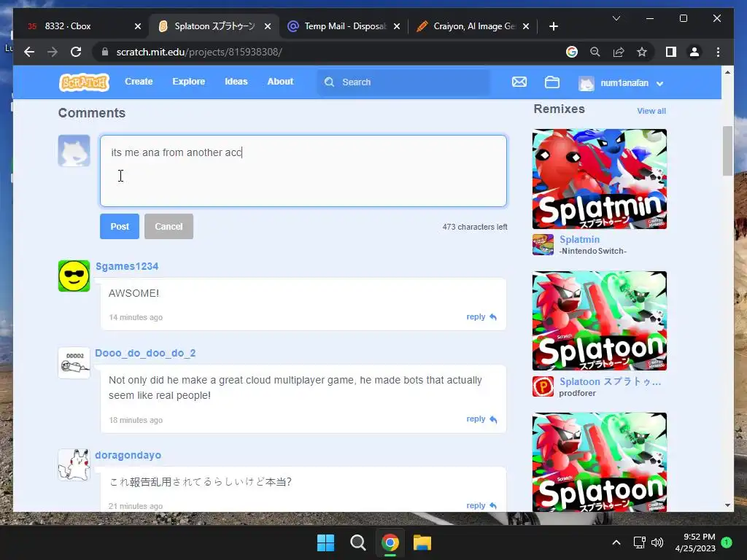Viewport: 747px width, 560px height.
Task: Close the Splatoon tab
Action: point(268,26)
